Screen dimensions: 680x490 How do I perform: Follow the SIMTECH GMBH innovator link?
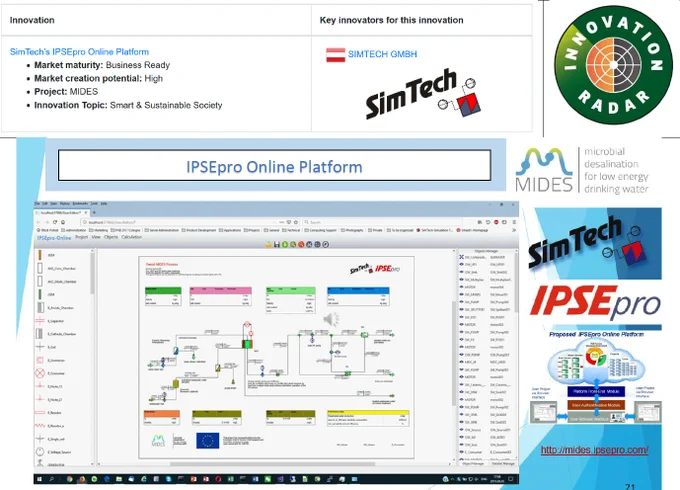(x=382, y=54)
